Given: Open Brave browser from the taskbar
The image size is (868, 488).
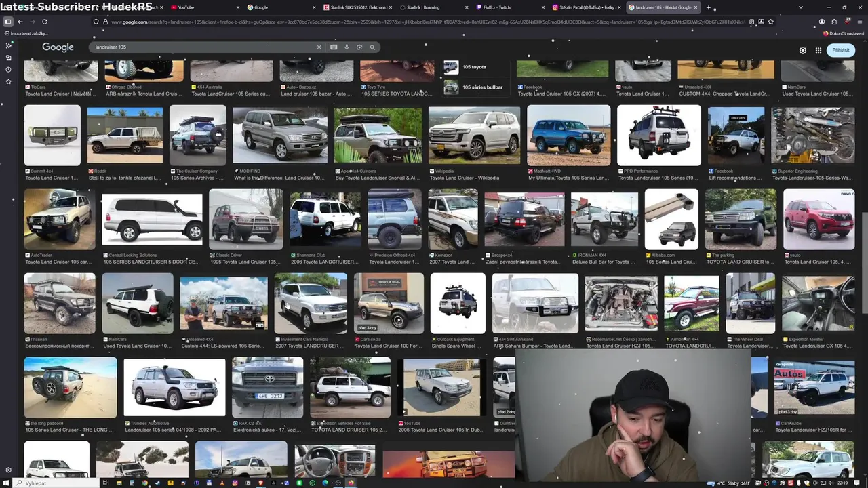Looking at the screenshot, I should tap(260, 483).
